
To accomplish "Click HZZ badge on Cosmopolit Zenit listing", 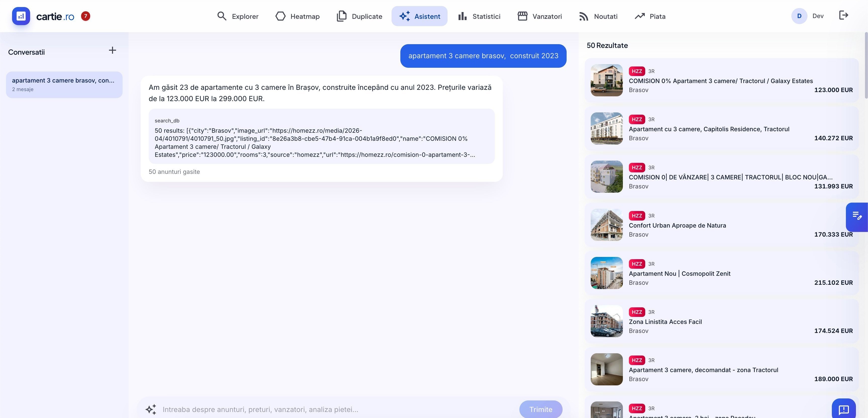I will (x=636, y=263).
